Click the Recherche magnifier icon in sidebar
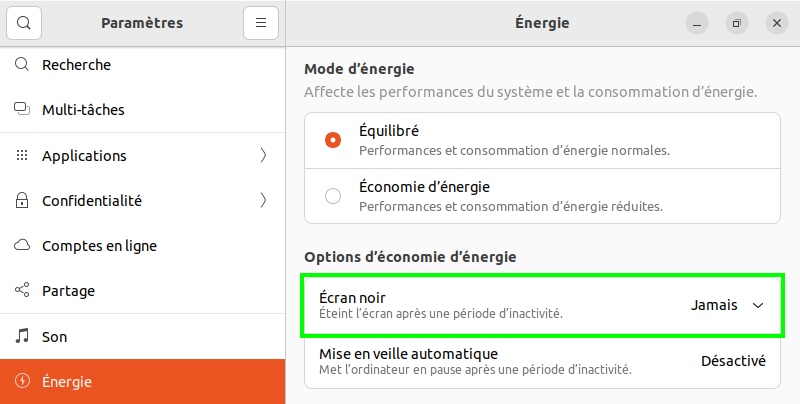Viewport: 800px width, 404px height. [22, 65]
